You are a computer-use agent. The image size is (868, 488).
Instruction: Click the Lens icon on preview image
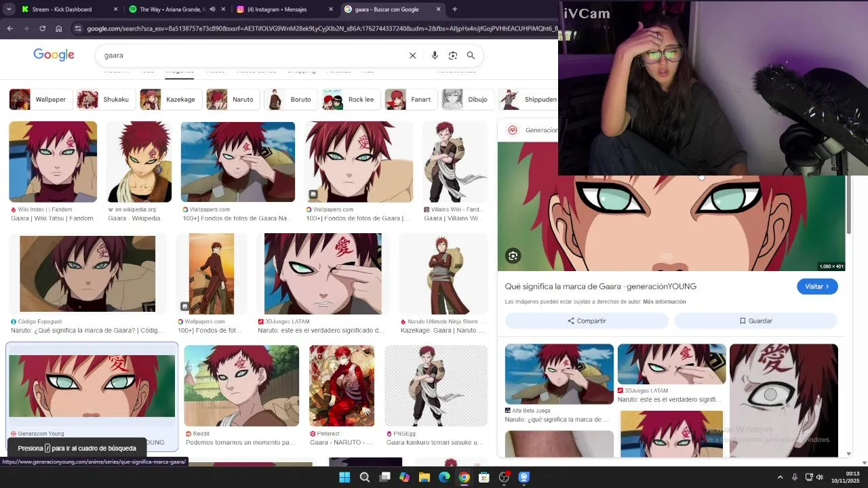point(513,256)
